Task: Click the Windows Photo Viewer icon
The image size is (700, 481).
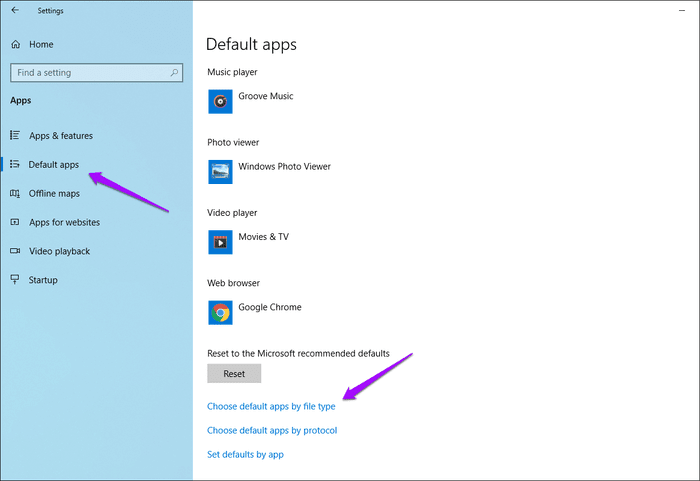Action: pos(220,172)
